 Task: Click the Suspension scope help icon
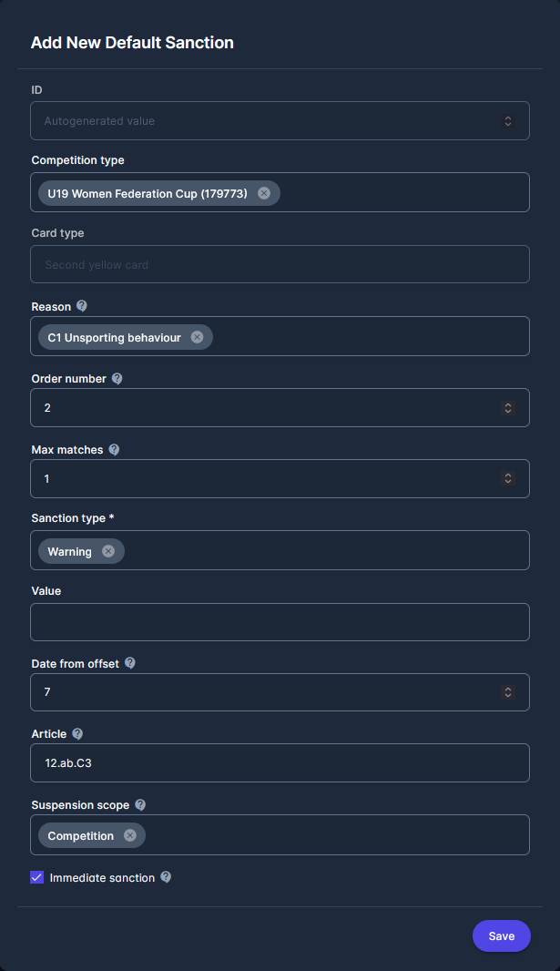tap(140, 804)
